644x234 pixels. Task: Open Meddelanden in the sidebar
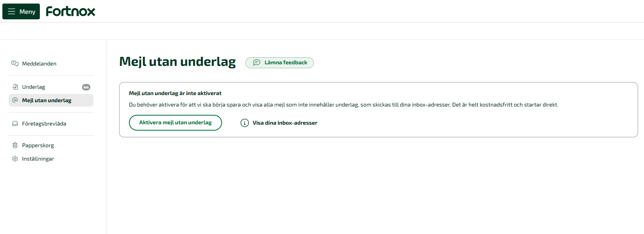click(39, 64)
